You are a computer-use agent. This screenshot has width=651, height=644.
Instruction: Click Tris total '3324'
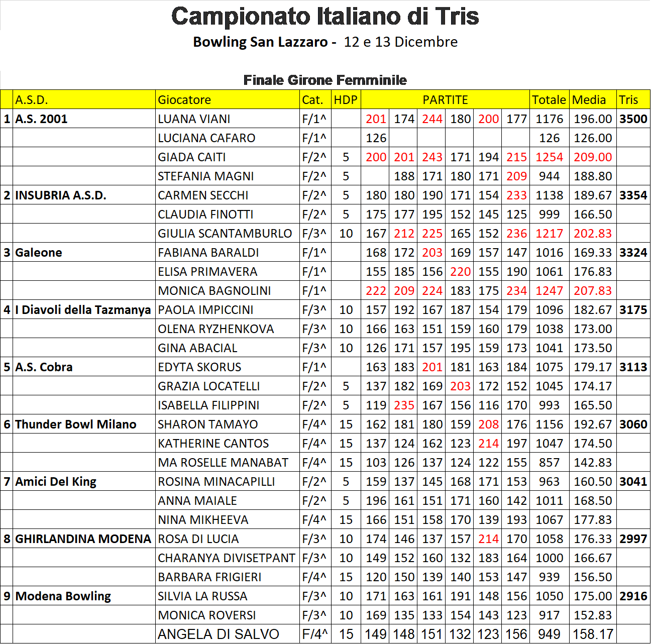[x=633, y=252]
